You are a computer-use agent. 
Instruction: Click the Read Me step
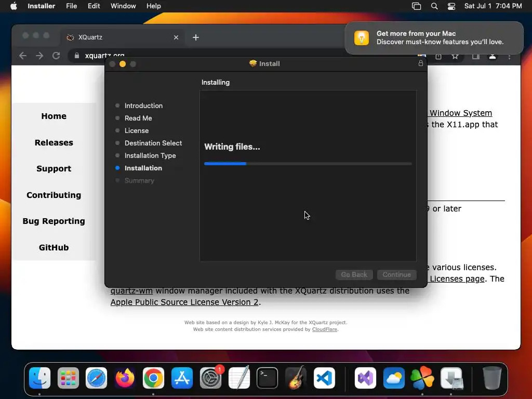[138, 118]
